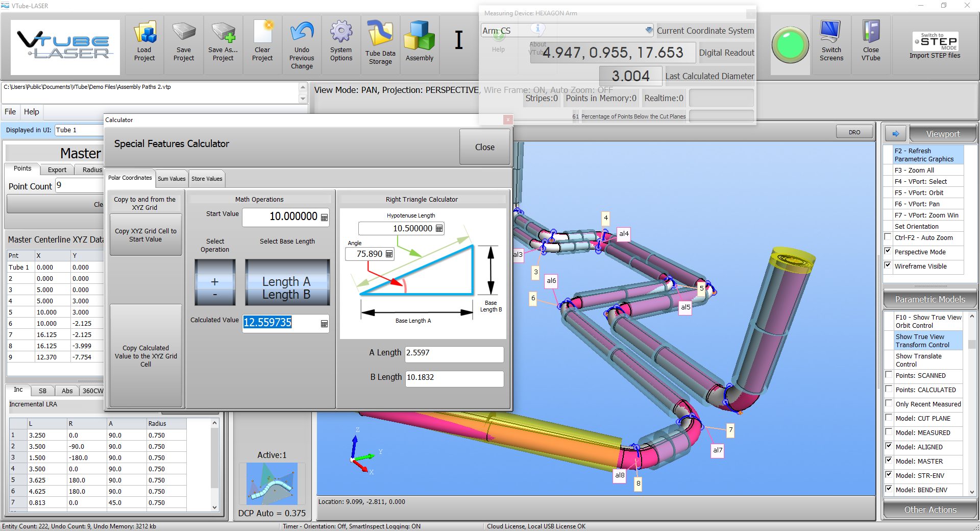The width and height of the screenshot is (980, 531).
Task: Uncheck Model: ALIGNED checkbox
Action: [x=889, y=446]
